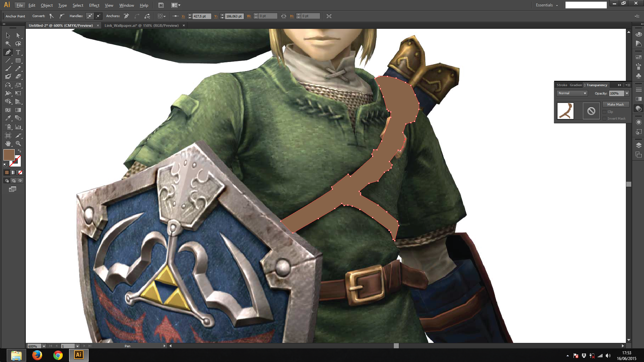Viewport: 644px width, 362px height.
Task: Remove selected anchor points
Action: [126, 16]
